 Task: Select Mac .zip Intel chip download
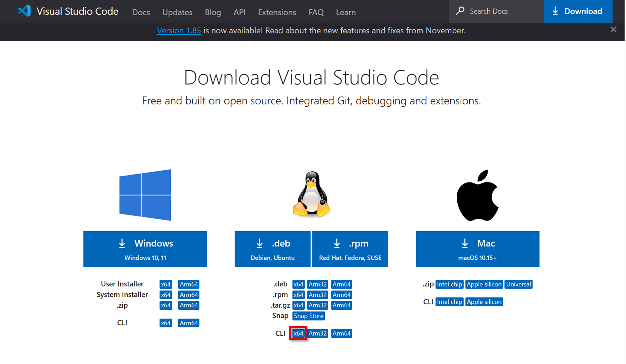[449, 284]
